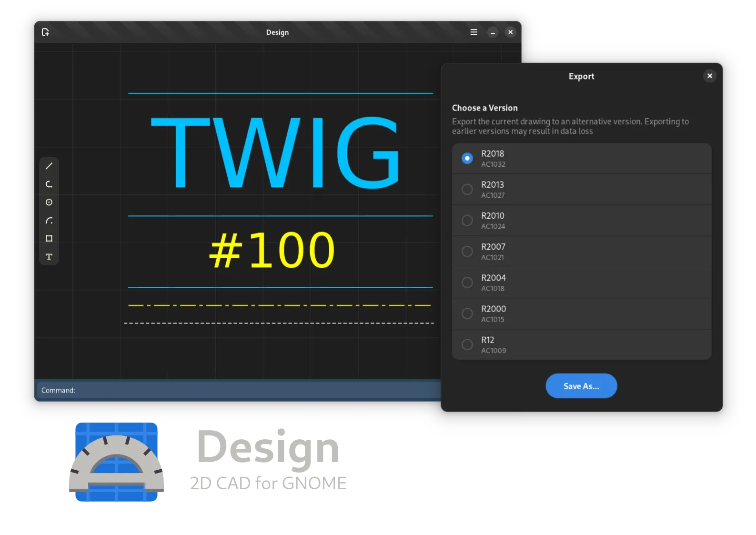Close the Design window
The width and height of the screenshot is (756, 535).
pos(510,32)
